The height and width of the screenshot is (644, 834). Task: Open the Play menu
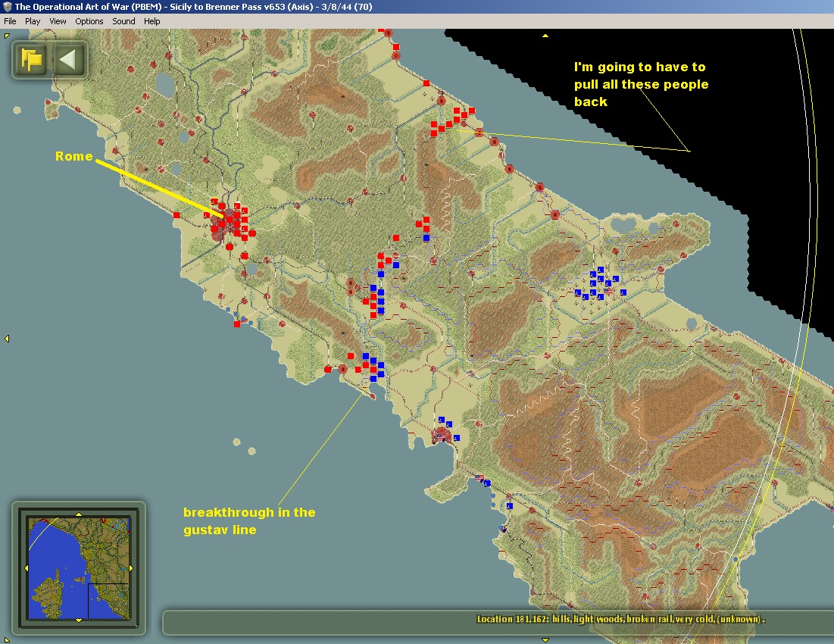pos(33,21)
